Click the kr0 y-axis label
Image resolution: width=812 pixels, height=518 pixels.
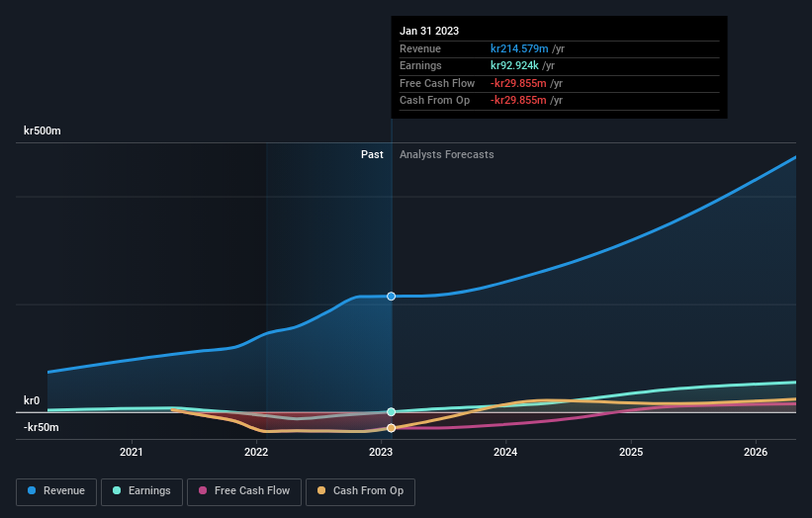[32, 400]
